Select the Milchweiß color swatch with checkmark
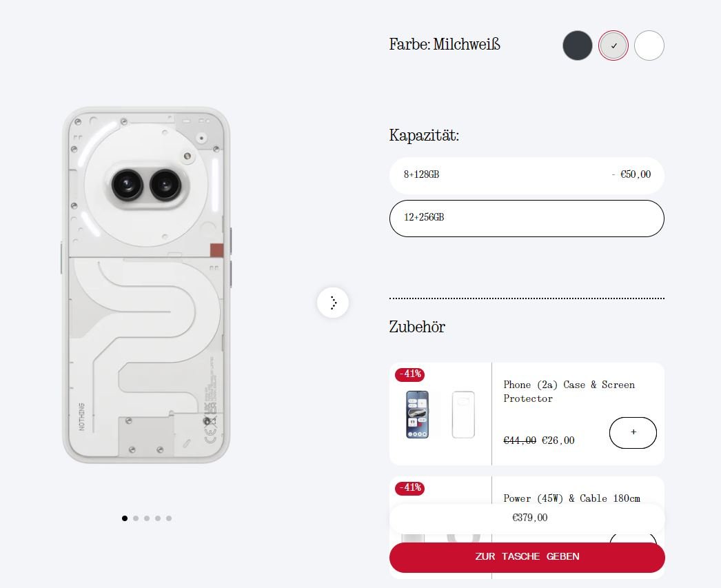 click(x=613, y=45)
